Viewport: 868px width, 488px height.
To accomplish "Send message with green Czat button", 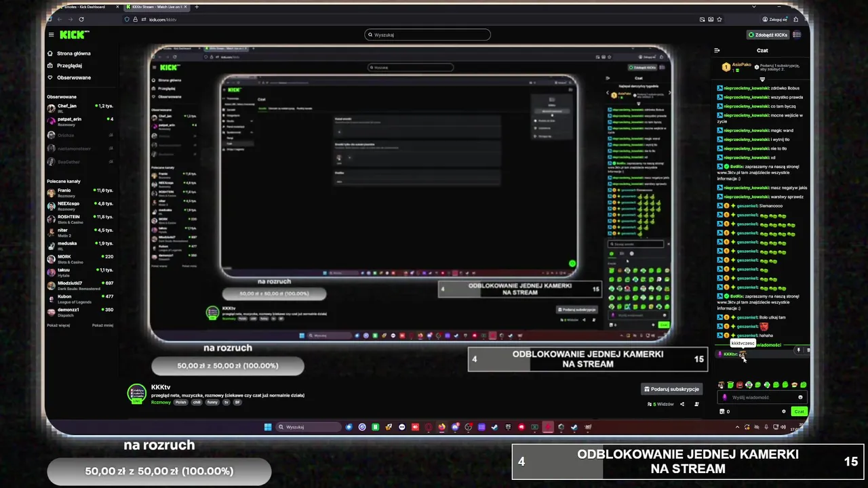I will [799, 411].
